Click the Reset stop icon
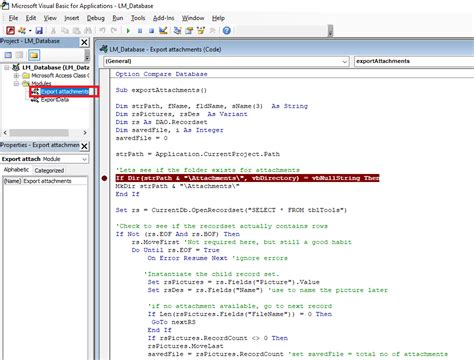474x360 pixels. point(151,31)
